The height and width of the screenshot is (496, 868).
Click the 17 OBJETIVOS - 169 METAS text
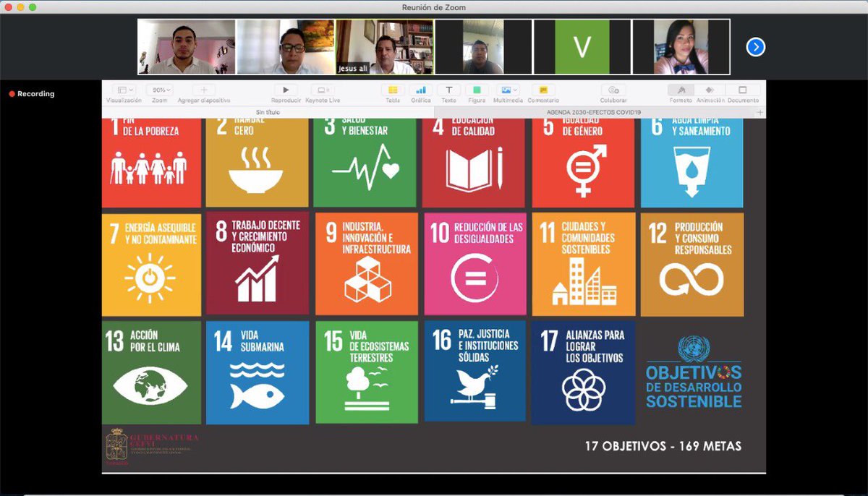click(x=663, y=446)
